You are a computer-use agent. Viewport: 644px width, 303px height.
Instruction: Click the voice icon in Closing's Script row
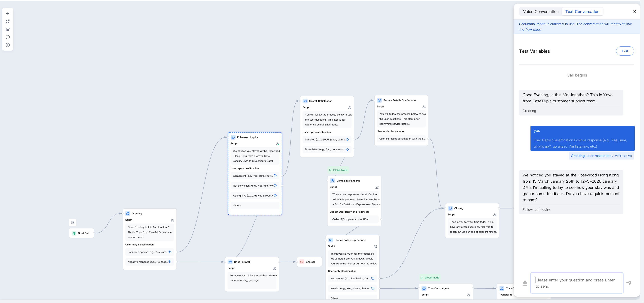[495, 215]
